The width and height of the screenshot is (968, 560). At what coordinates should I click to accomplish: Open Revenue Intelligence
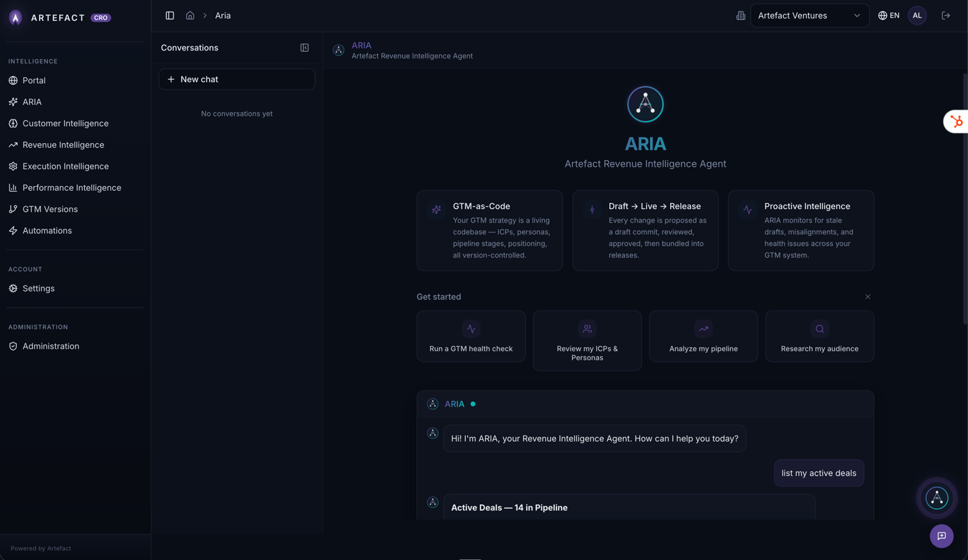tap(65, 145)
